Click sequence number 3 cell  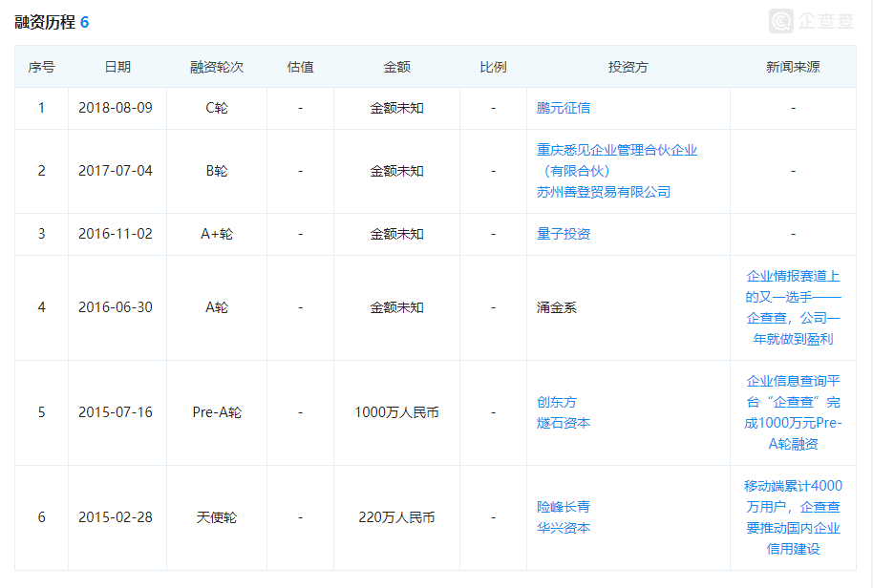click(41, 234)
